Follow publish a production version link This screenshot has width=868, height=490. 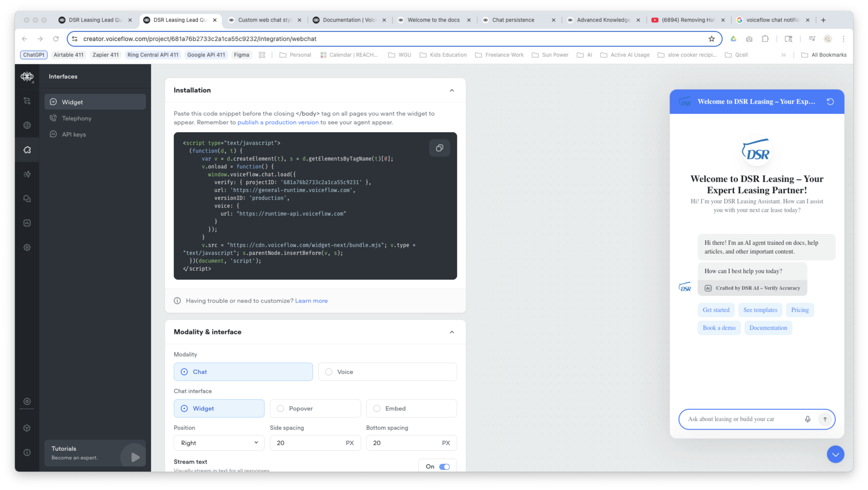[278, 122]
